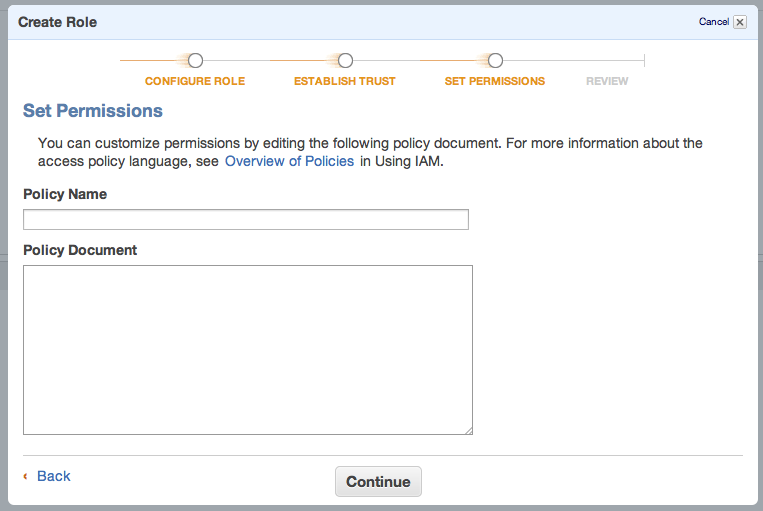
Task: Select the Establish Trust step circle
Action: (345, 61)
